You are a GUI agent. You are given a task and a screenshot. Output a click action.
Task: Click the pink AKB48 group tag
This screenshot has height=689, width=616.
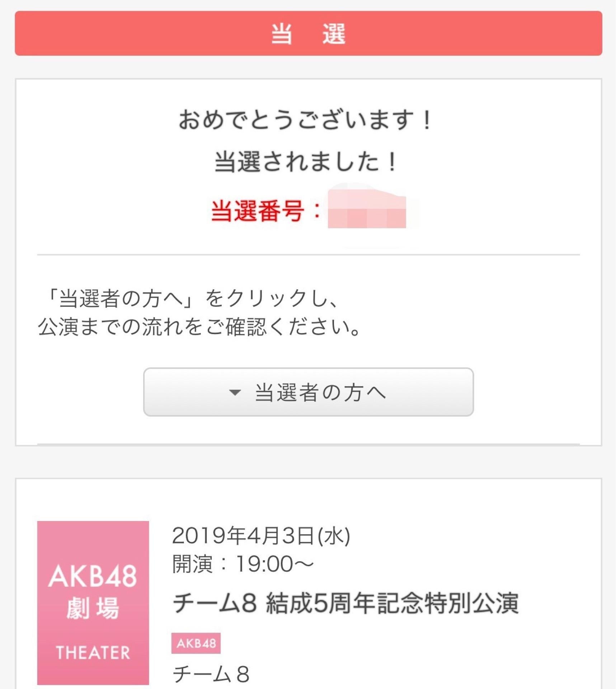pyautogui.click(x=196, y=643)
